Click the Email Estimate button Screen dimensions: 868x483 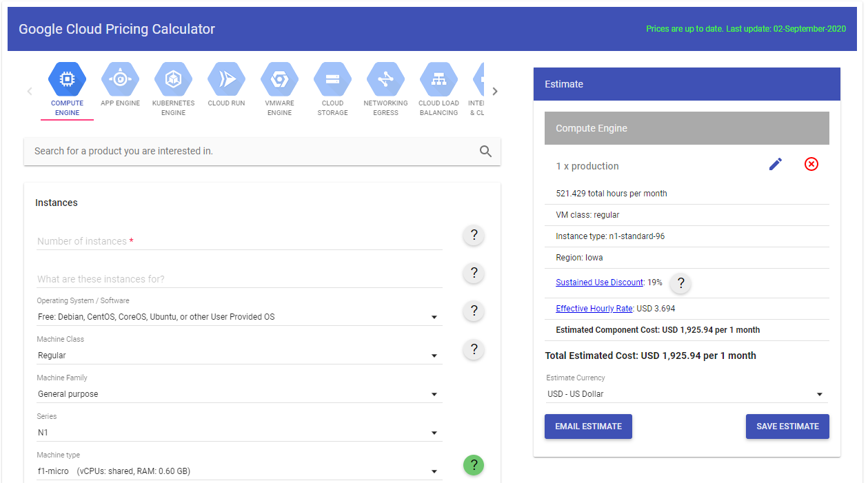pos(588,427)
